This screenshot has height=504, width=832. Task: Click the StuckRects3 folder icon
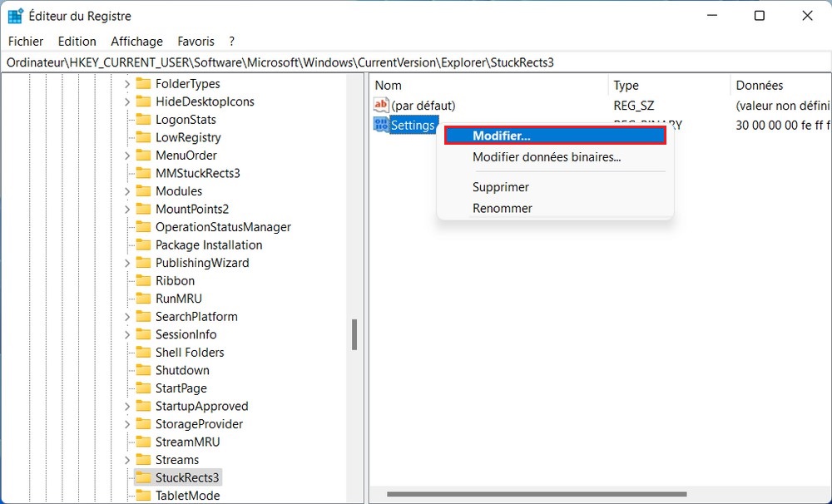point(143,477)
